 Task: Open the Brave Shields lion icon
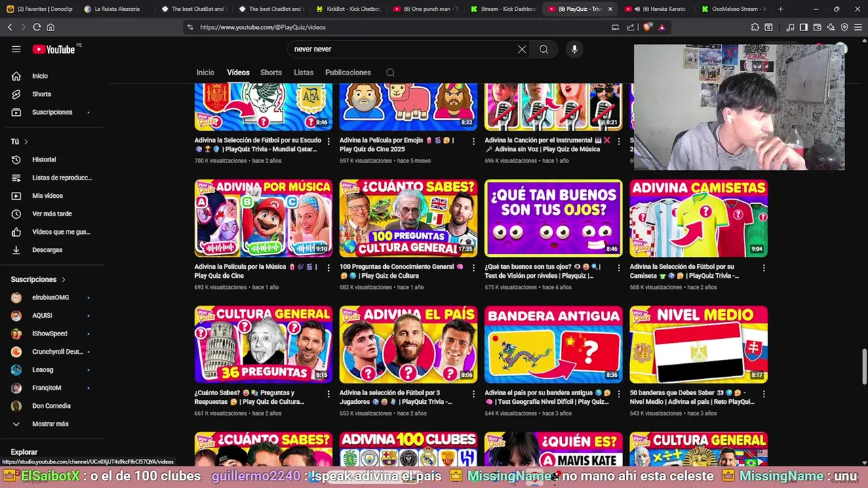coord(647,27)
